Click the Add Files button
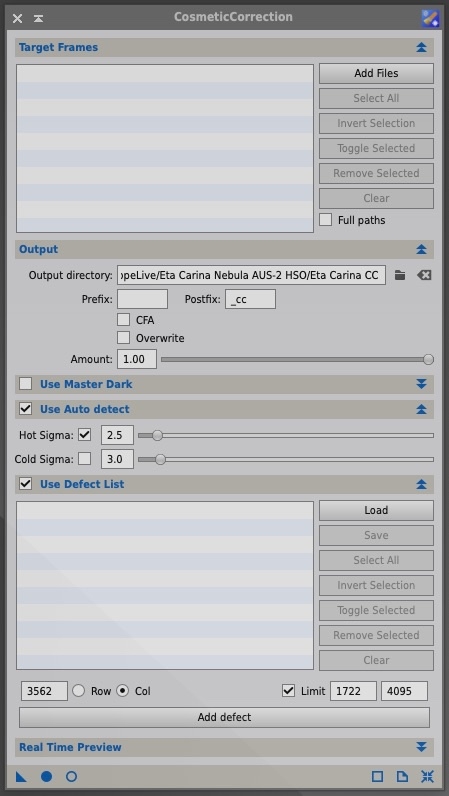Viewport: 449px width, 796px height. click(376, 73)
